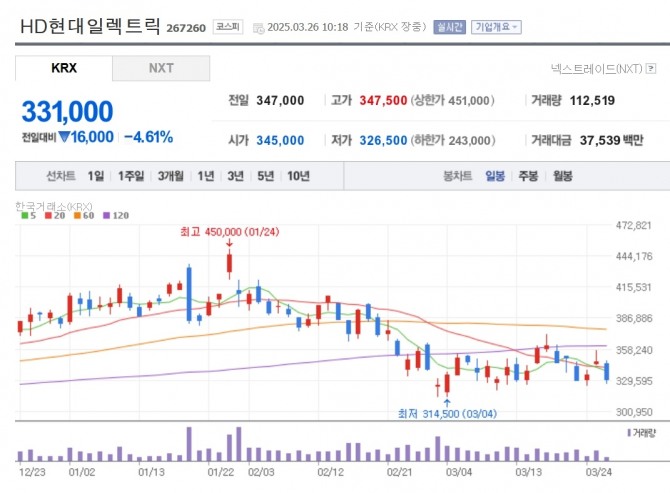This screenshot has width=670, height=493.
Task: Click the calendar icon beside the timestamp
Action: click(x=259, y=28)
